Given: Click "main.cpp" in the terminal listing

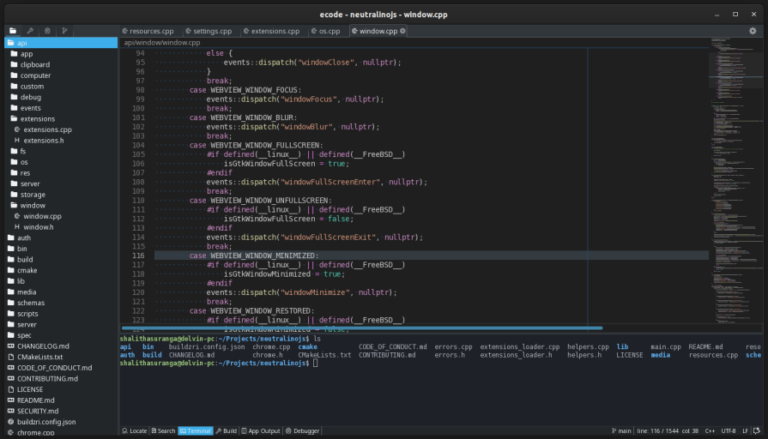Looking at the screenshot, I should click(666, 346).
